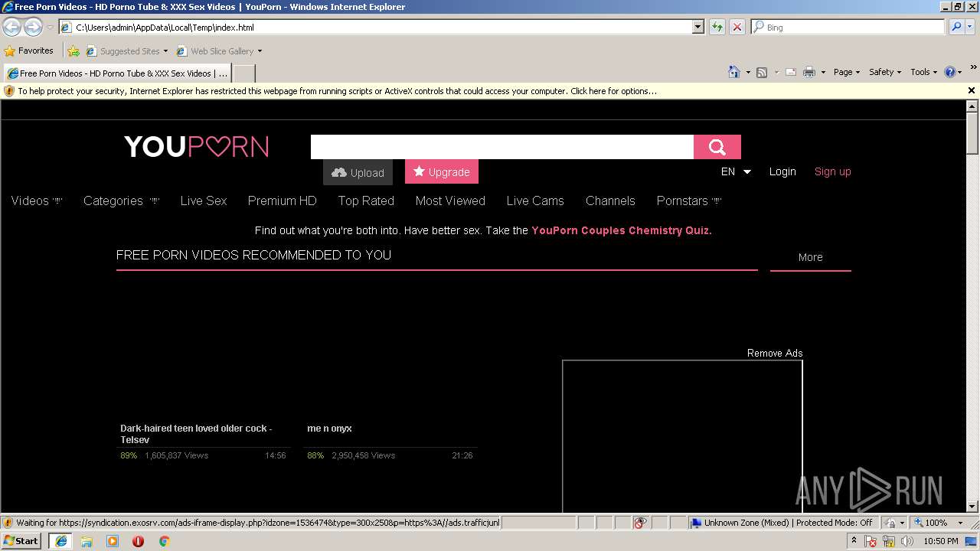Click the More button beside recommendations

coord(811,257)
